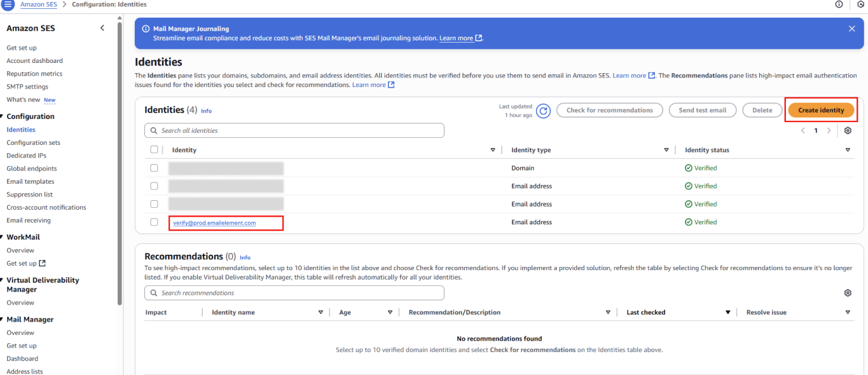Open Identities in sidebar
The image size is (868, 375).
pos(21,130)
